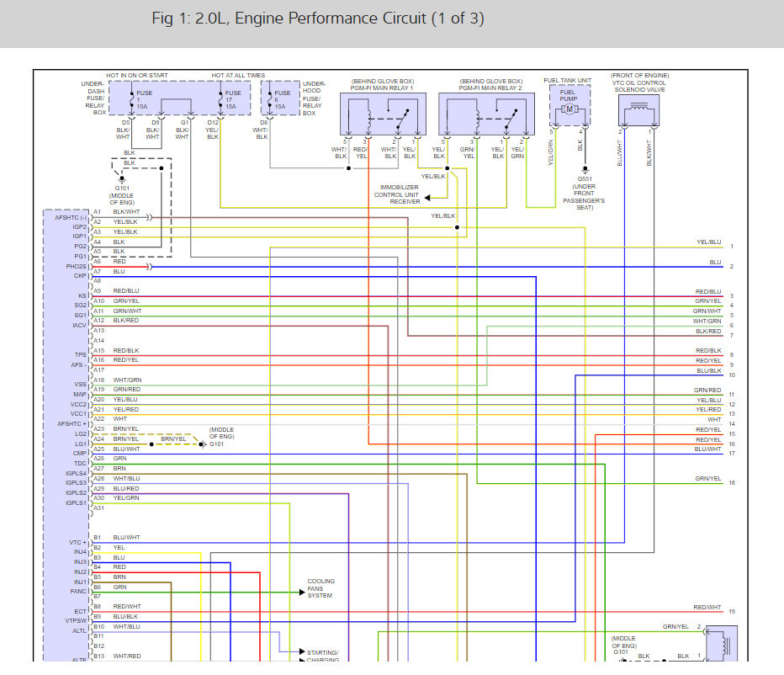Click the IGP2 pin label
784x675 pixels.
pos(80,226)
